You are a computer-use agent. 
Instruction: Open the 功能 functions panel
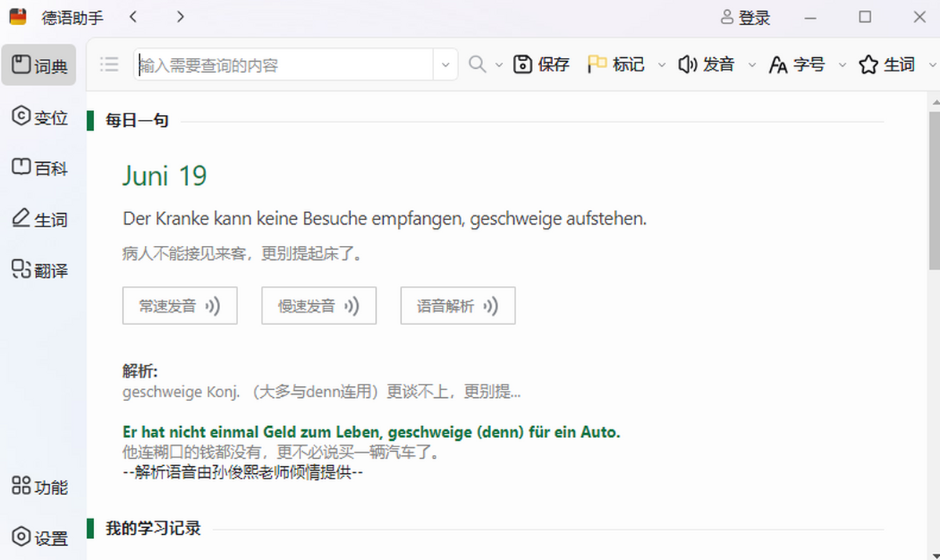coord(40,487)
